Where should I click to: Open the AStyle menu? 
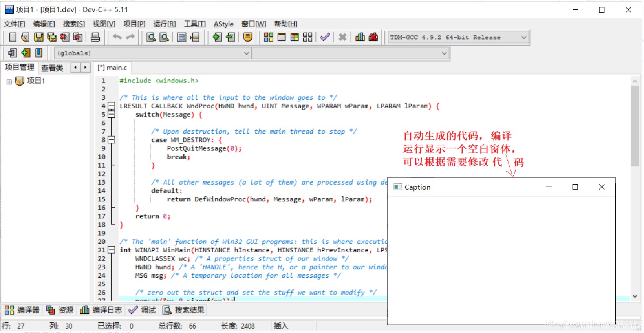click(223, 24)
